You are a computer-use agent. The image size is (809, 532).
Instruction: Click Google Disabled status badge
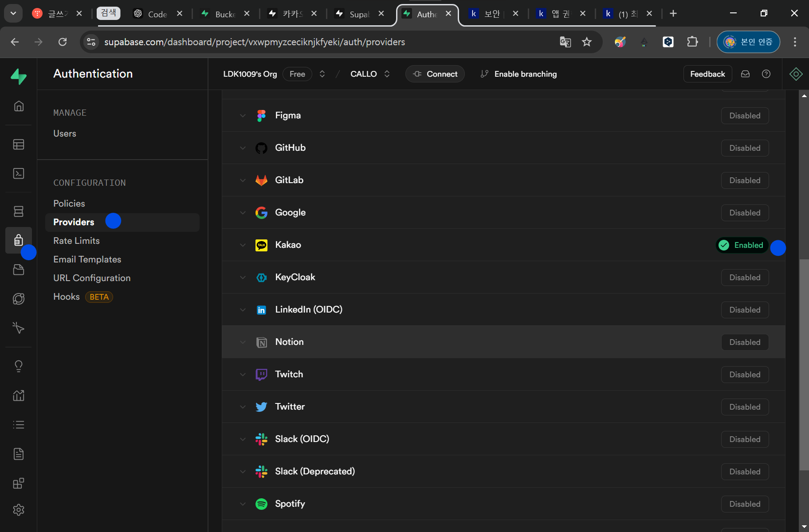tap(745, 213)
